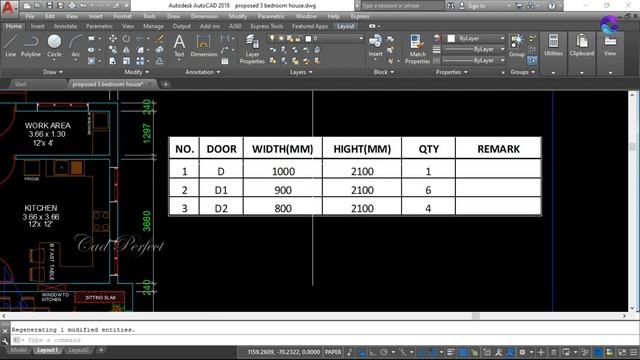Select the Array tool

pyautogui.click(x=140, y=61)
